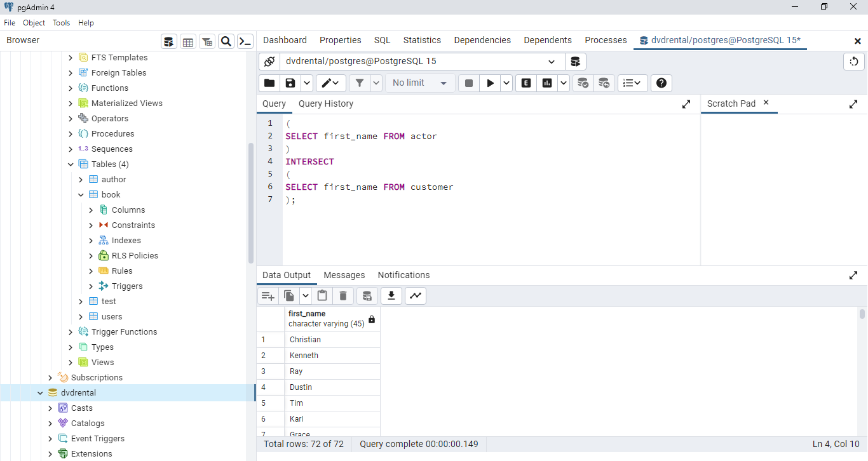Image resolution: width=868 pixels, height=461 pixels.
Task: Maximize the query editor panel
Action: pos(686,104)
